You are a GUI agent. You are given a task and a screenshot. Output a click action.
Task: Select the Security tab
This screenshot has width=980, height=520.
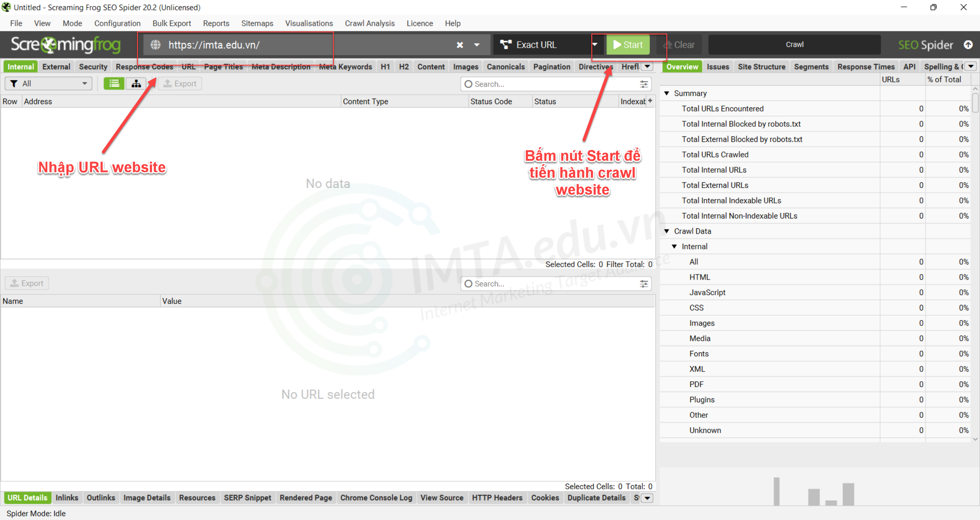pos(93,67)
